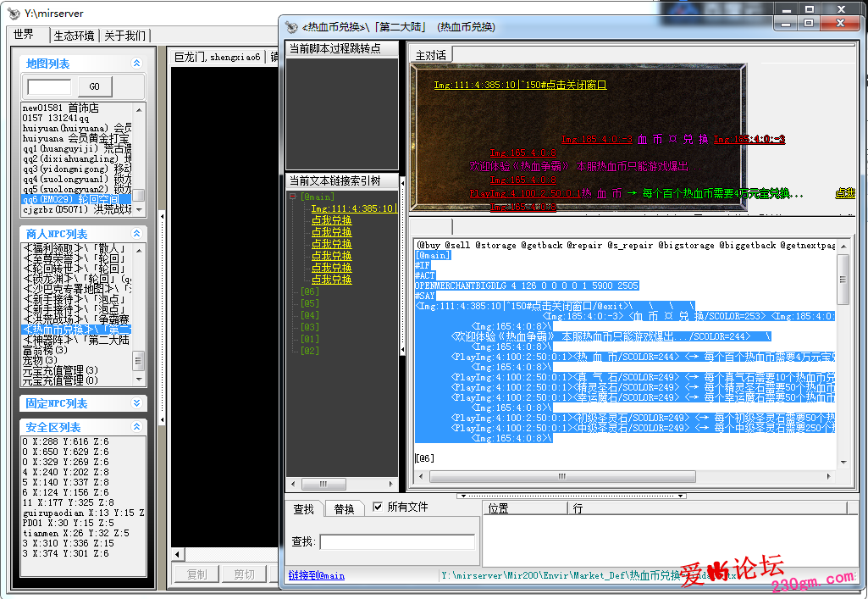Collapse the 地图列表 panel chevron
868x599 pixels.
[136, 63]
